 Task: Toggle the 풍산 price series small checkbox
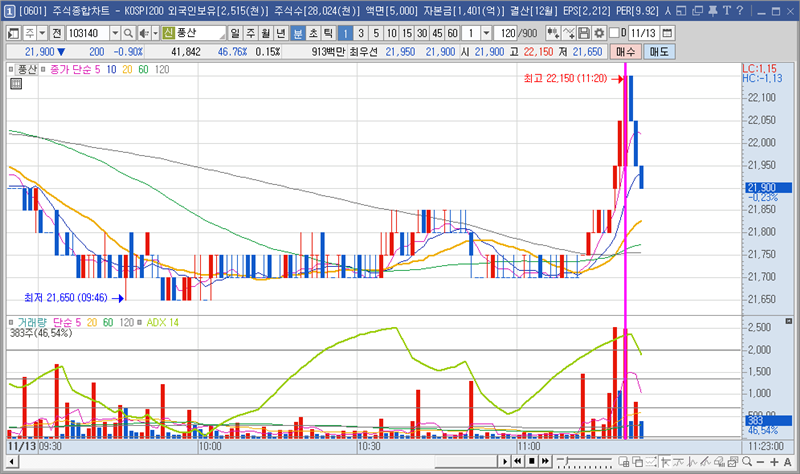(12, 70)
